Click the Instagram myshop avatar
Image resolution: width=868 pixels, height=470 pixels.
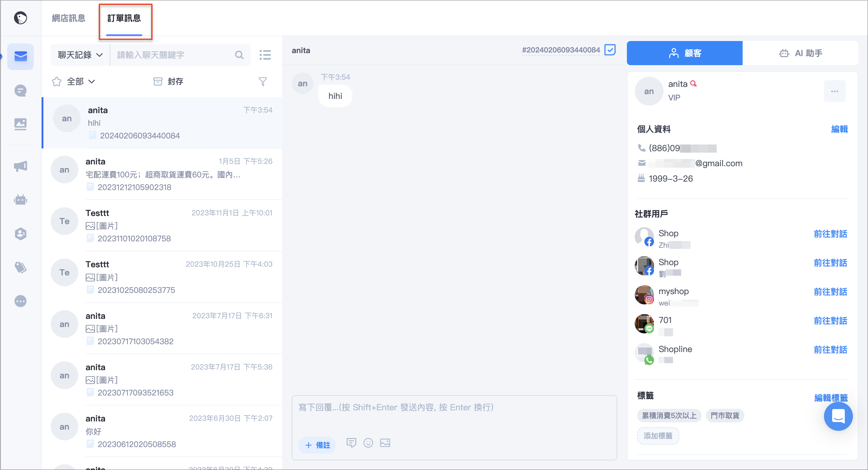(644, 295)
